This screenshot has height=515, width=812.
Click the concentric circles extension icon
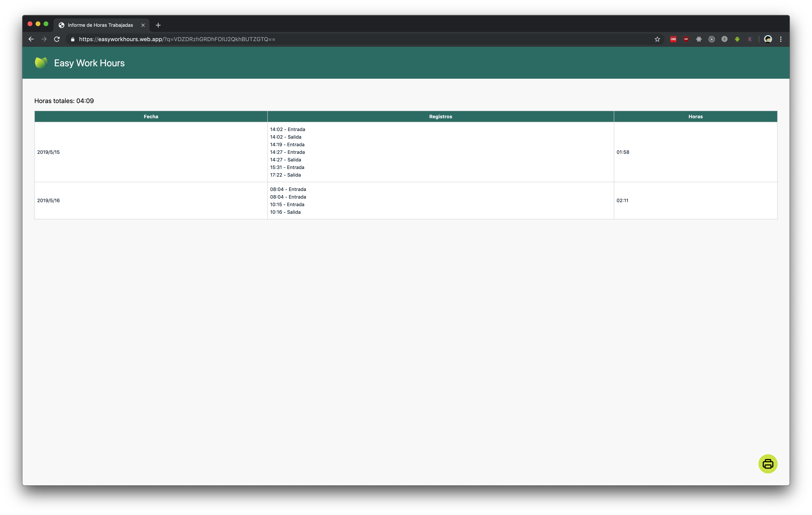[x=711, y=39]
